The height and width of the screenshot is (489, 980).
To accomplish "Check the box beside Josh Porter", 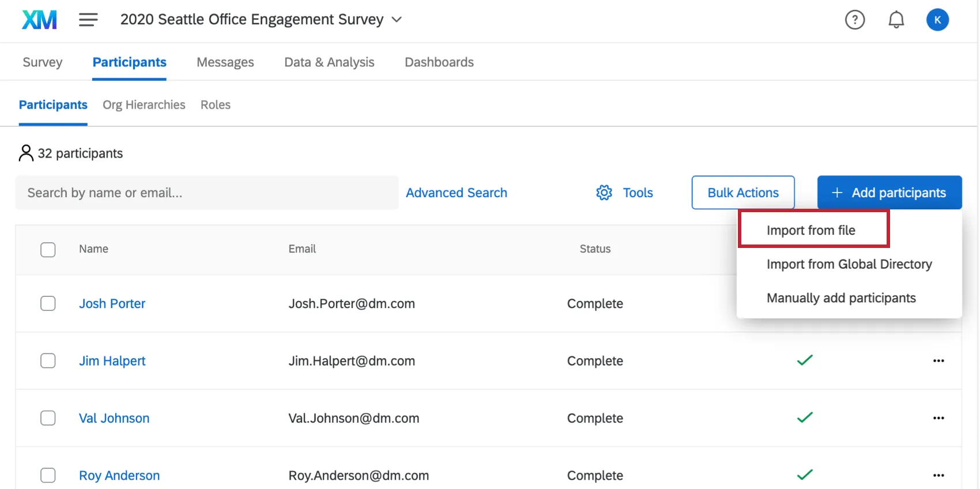I will 48,303.
